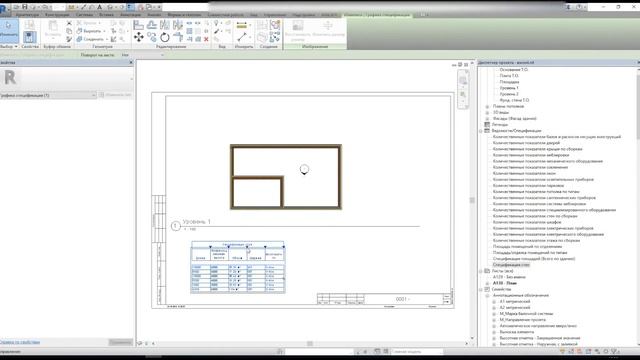Click Изменить тип button in Properties
This screenshot has height=360, width=640.
click(116, 95)
